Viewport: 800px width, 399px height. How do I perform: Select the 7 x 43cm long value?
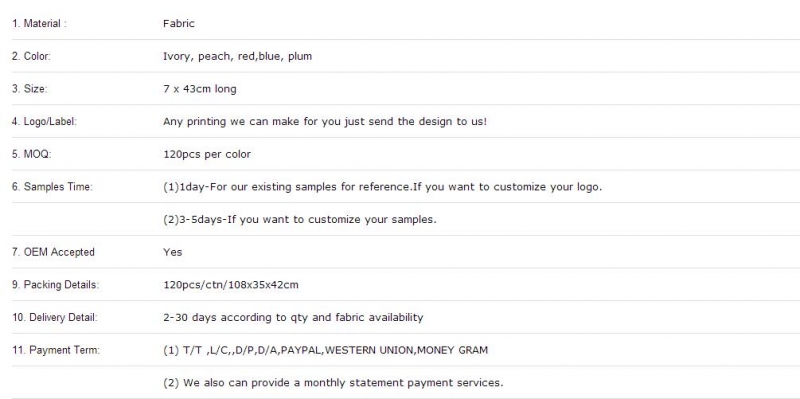pos(199,89)
